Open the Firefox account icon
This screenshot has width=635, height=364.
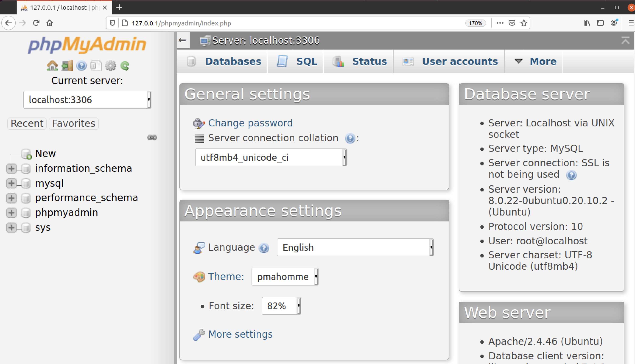click(614, 23)
